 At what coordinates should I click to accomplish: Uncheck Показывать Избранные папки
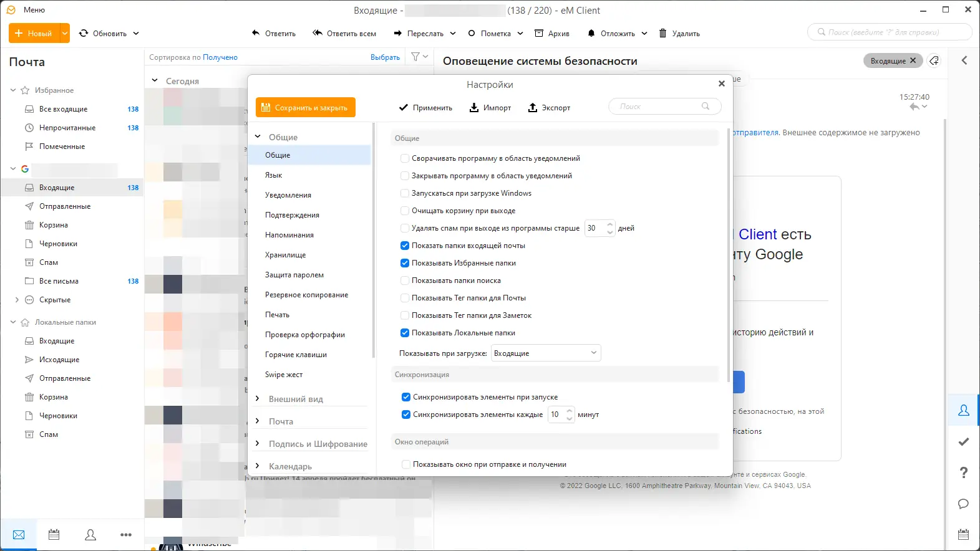tap(405, 263)
